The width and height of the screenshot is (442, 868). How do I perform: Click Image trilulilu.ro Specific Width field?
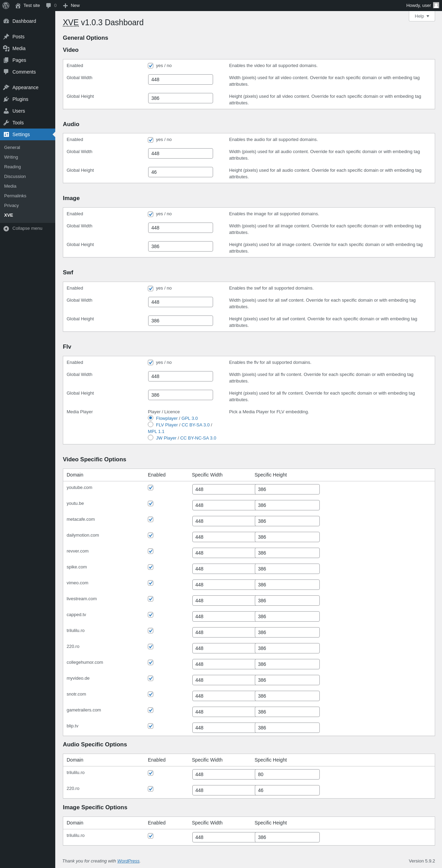pos(224,837)
